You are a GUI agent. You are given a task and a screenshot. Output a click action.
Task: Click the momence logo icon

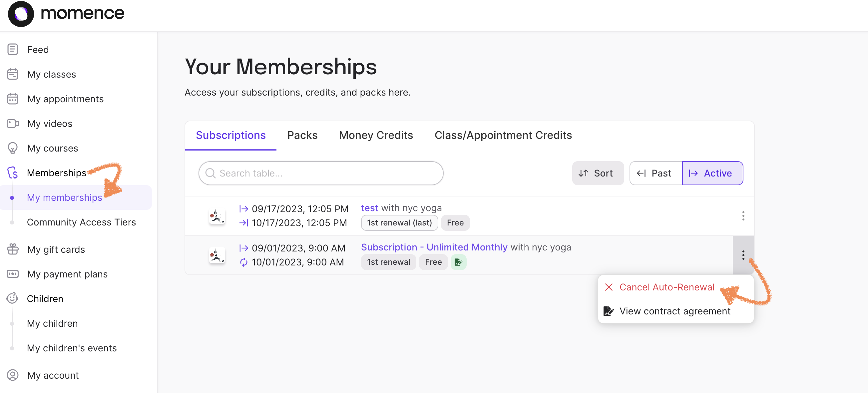21,14
